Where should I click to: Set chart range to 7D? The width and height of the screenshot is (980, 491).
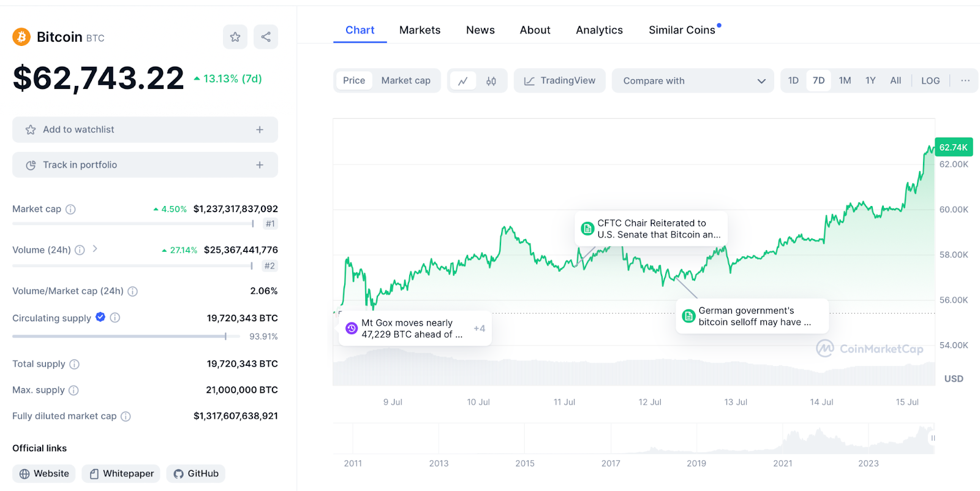[818, 80]
